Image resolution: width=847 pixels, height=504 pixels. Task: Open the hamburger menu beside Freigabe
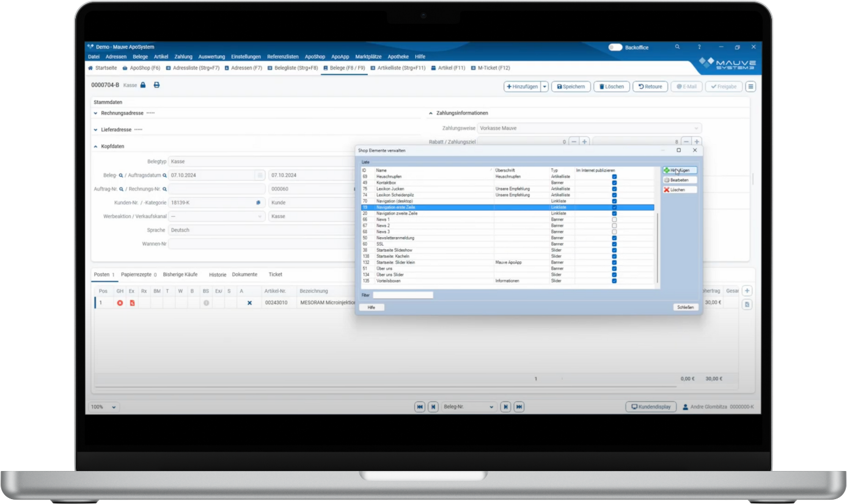click(750, 87)
